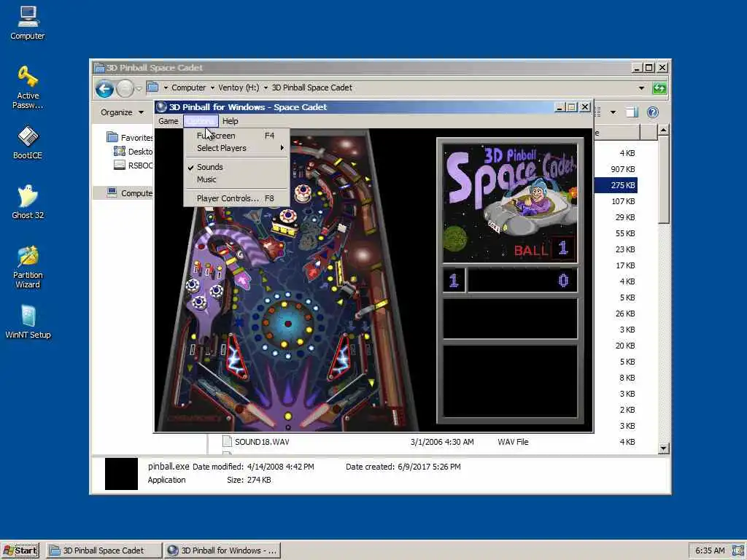
Task: Click the 107 KB file size
Action: pyautogui.click(x=623, y=201)
